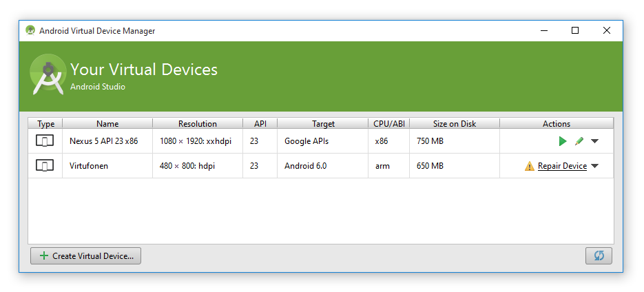This screenshot has height=292, width=644.
Task: Sort by the Resolution column header
Action: 198,123
